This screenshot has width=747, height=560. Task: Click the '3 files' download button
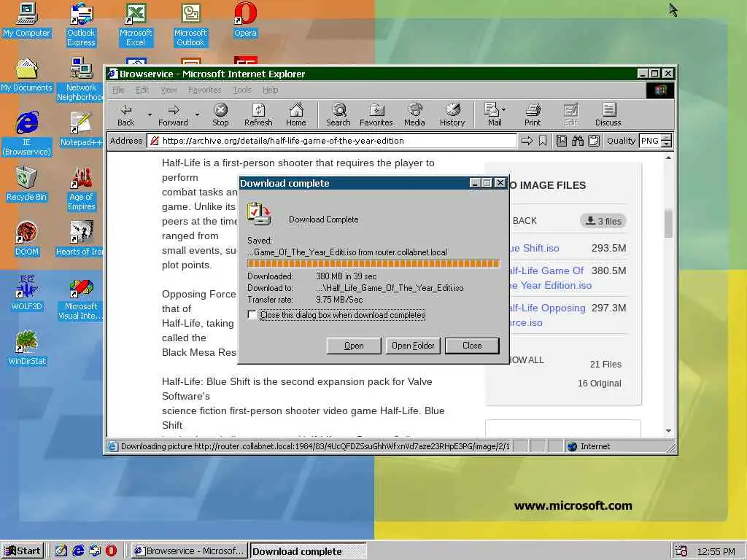603,221
